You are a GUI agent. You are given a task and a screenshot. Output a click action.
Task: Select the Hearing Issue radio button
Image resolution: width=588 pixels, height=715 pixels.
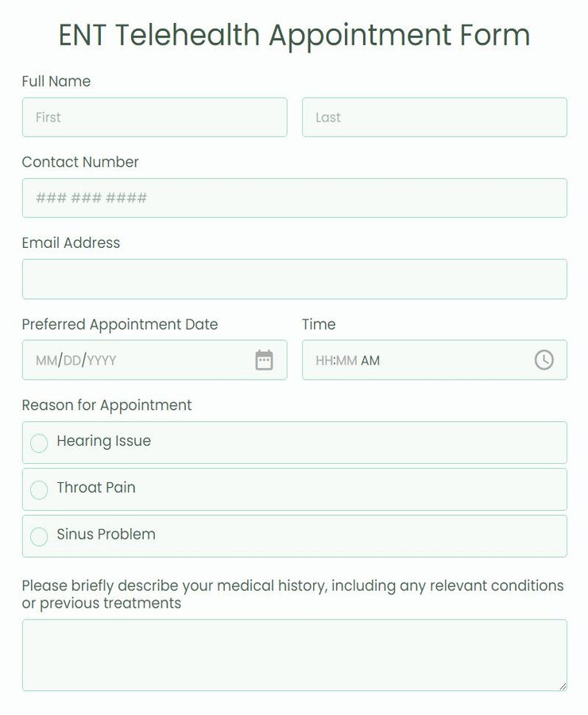click(39, 443)
